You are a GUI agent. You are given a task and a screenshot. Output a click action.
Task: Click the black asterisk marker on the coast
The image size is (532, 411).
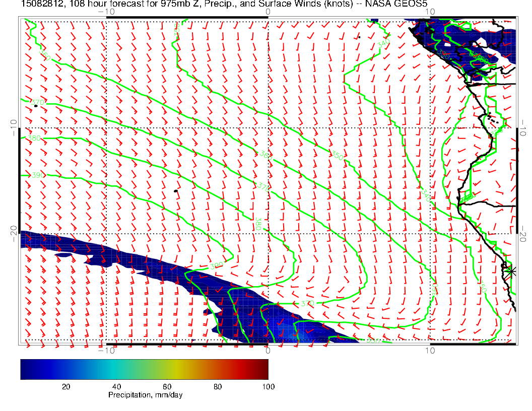(512, 271)
